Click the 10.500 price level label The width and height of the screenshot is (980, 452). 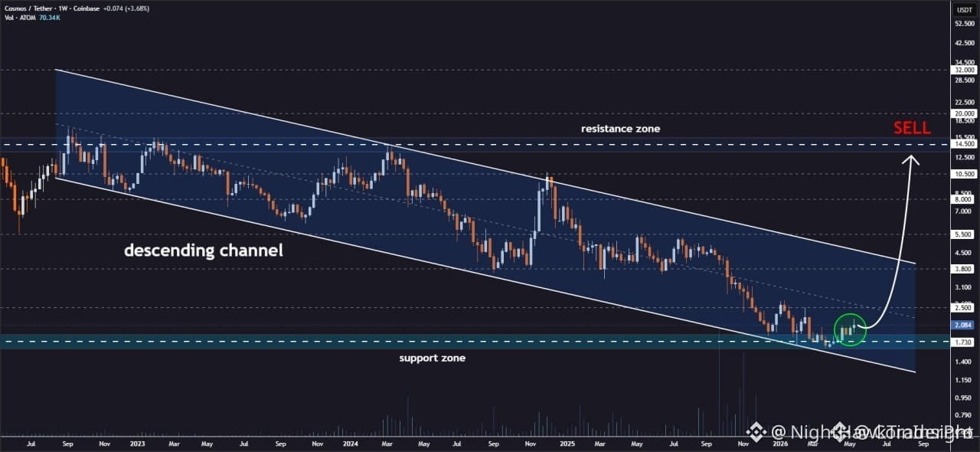pos(963,174)
